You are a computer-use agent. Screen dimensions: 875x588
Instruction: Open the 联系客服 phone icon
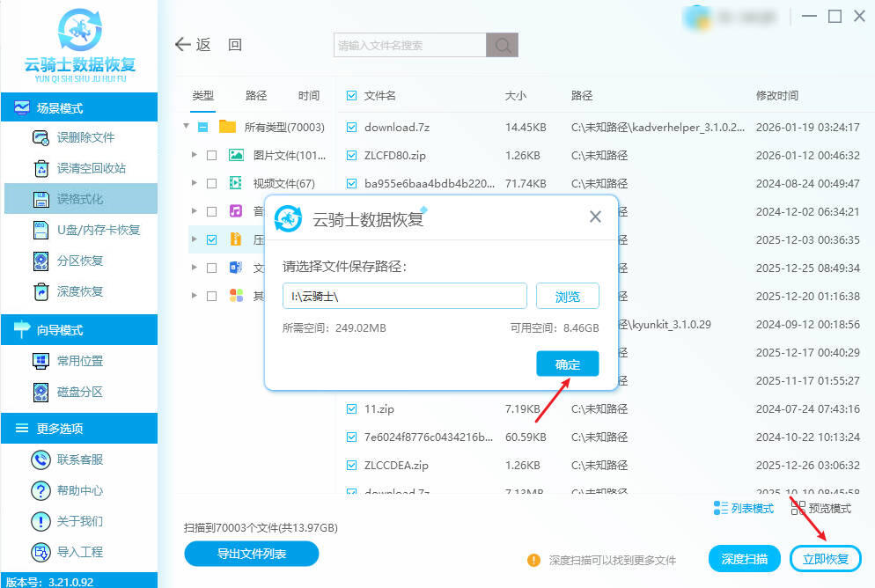tap(40, 459)
